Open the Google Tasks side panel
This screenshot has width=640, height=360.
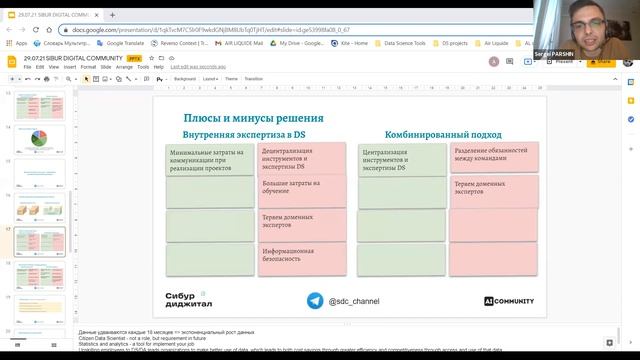(x=631, y=119)
